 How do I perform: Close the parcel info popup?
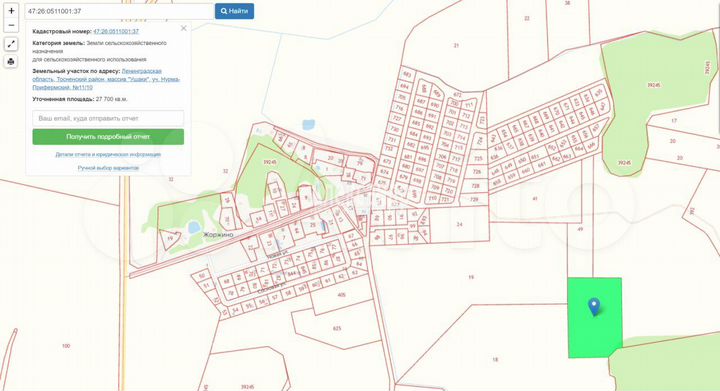[x=184, y=28]
